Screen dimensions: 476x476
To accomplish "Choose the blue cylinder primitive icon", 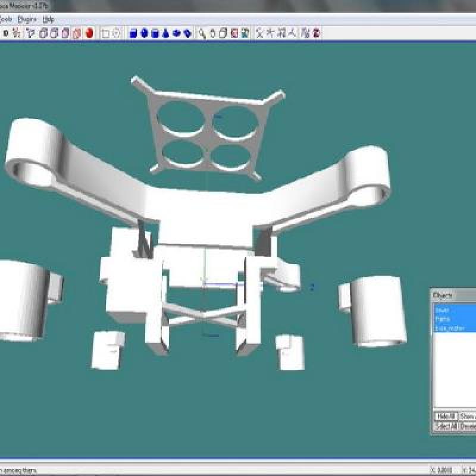I will coord(155,33).
